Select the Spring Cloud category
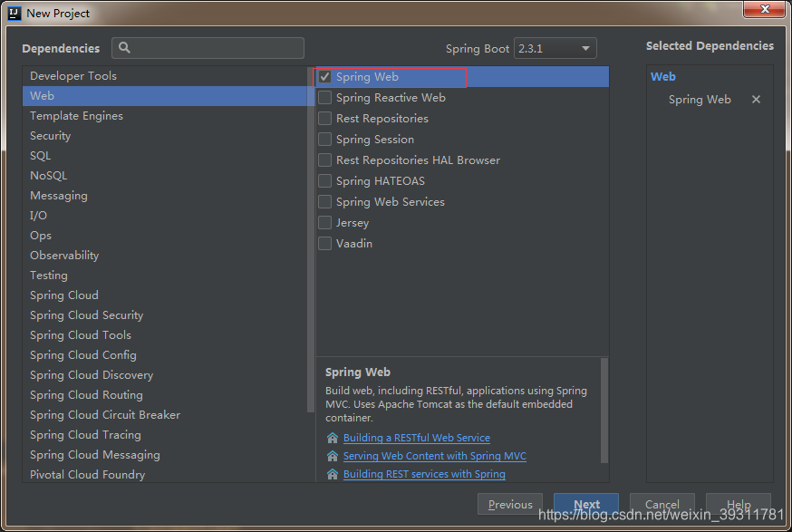Image resolution: width=792 pixels, height=532 pixels. coord(165,295)
